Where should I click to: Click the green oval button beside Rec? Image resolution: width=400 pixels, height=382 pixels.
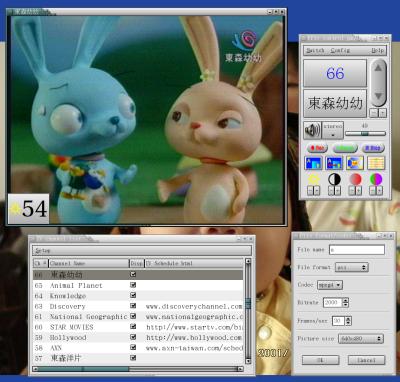pos(345,148)
